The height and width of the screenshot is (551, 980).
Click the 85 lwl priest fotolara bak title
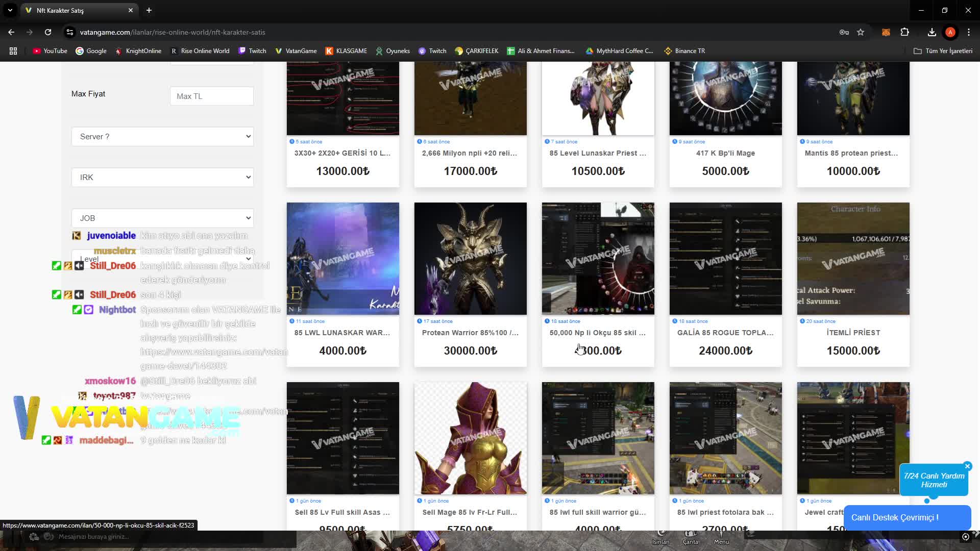(x=725, y=512)
